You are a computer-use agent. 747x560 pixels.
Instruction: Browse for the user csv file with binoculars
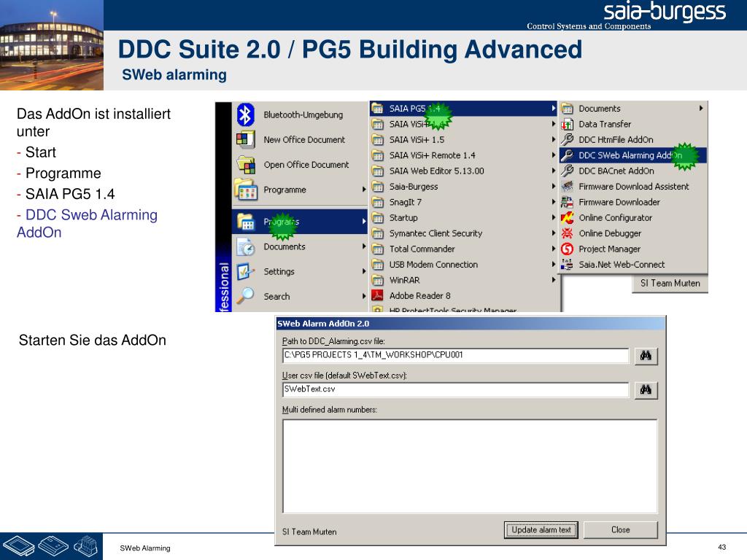(x=646, y=390)
